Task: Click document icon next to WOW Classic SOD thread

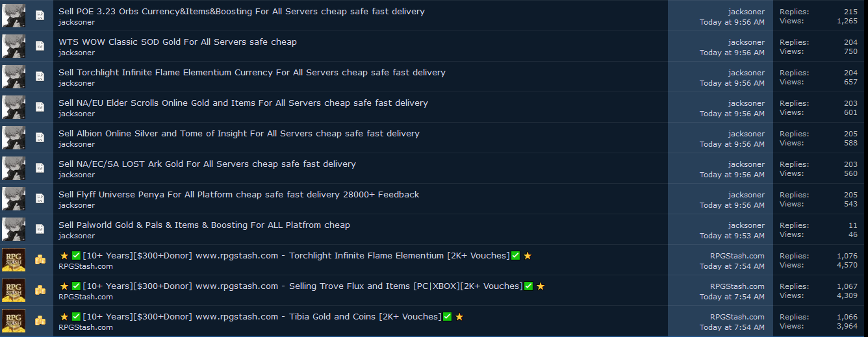Action: click(40, 46)
